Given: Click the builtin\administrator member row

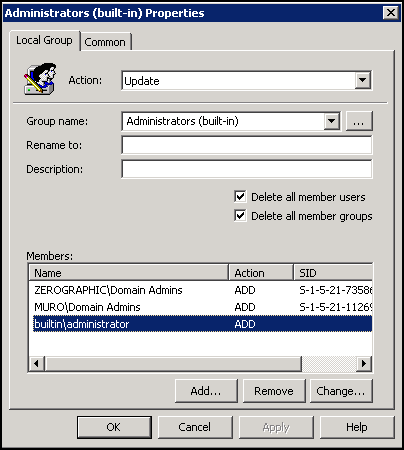Looking at the screenshot, I should (200, 324).
